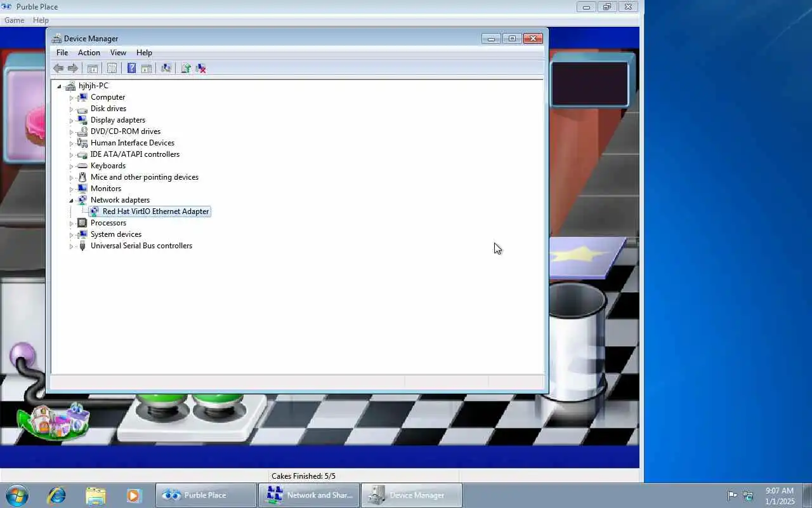Click Scan for hardware changes icon
This screenshot has width=812, height=508.
tap(166, 68)
